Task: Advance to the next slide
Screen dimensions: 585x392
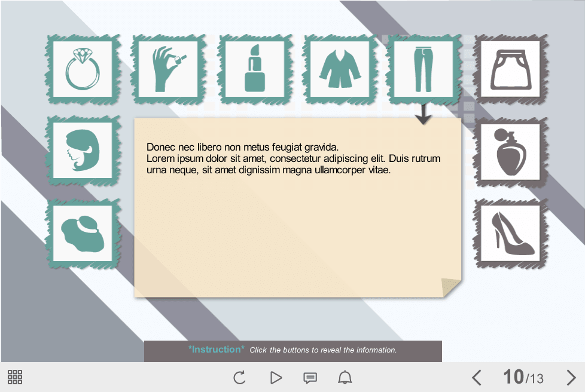Action: tap(571, 378)
